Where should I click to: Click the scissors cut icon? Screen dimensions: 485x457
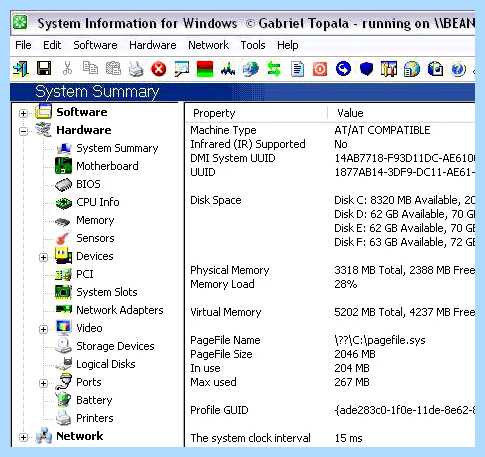(x=67, y=69)
